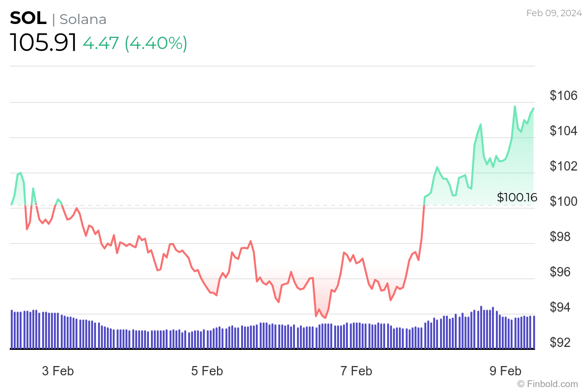Click the Solana name label
This screenshot has height=392, width=588.
83,19
